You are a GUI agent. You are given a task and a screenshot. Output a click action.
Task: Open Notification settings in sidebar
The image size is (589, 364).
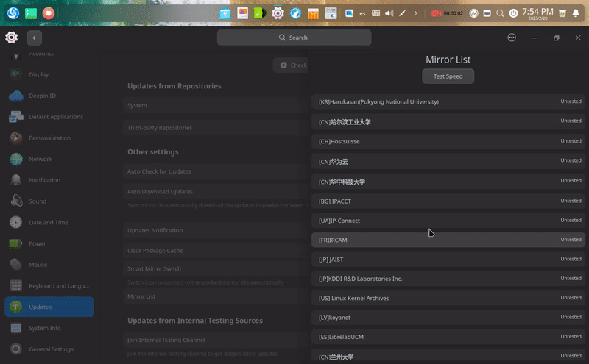[x=49, y=180]
